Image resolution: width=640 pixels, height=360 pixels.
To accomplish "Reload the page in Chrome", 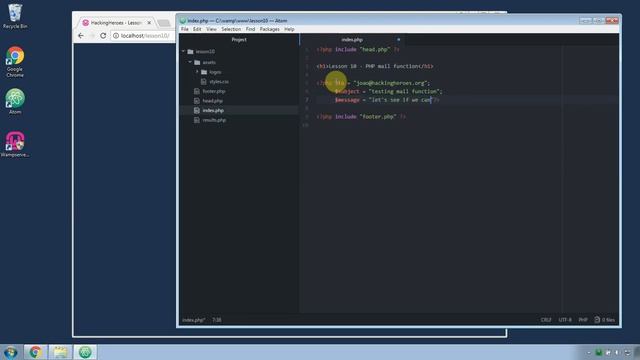I will click(103, 36).
